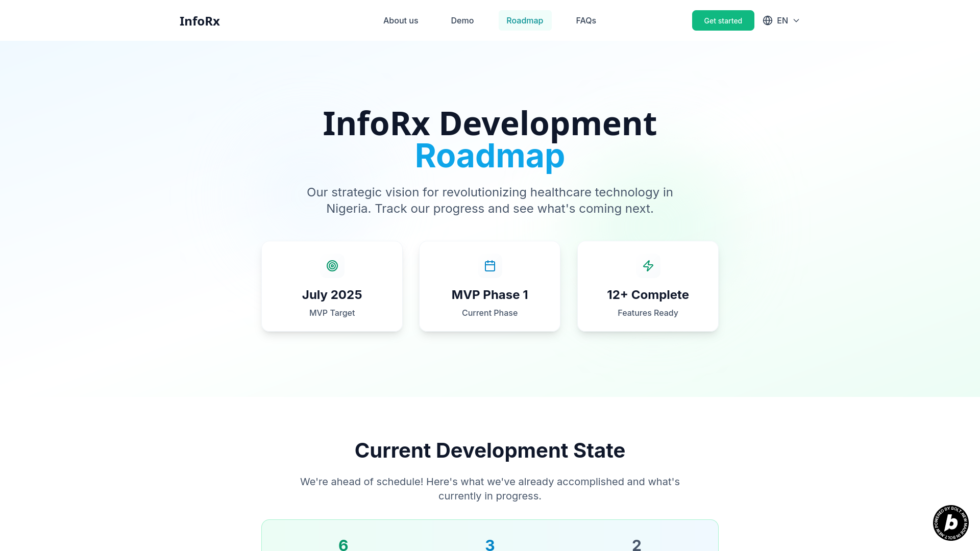Open the FAQs nav link
980x551 pixels.
(586, 20)
